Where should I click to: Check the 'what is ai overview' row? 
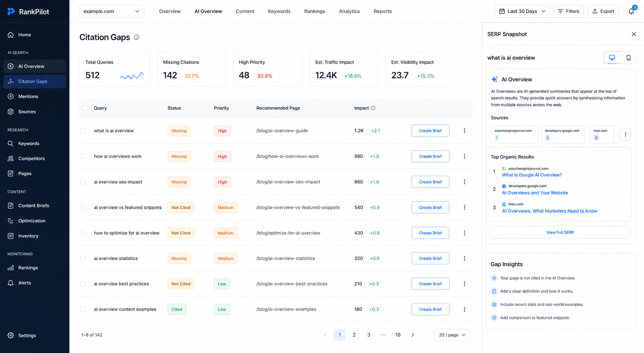(83, 131)
